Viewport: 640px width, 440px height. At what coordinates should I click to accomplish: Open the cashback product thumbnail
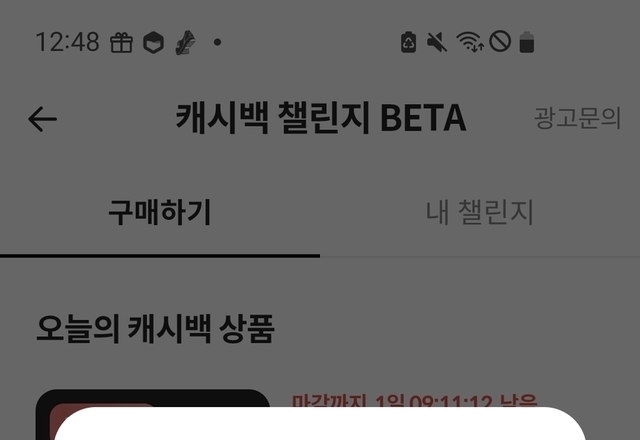(153, 414)
